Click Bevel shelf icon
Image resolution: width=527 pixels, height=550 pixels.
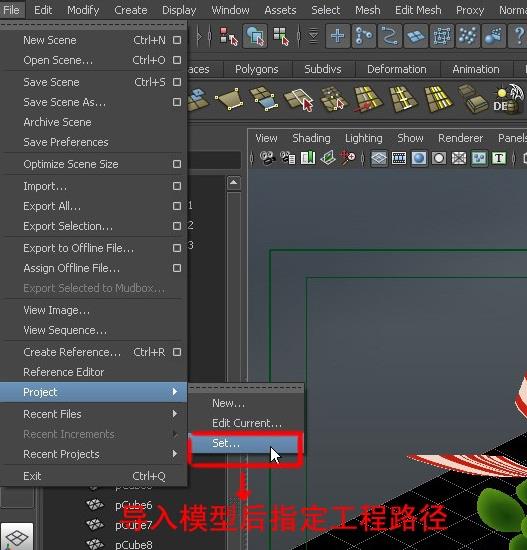click(473, 99)
